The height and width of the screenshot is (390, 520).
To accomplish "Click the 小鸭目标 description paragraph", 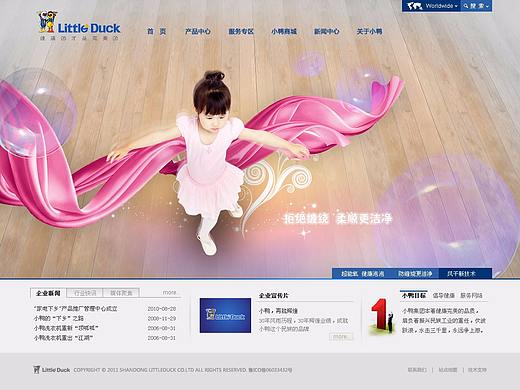I will (444, 320).
